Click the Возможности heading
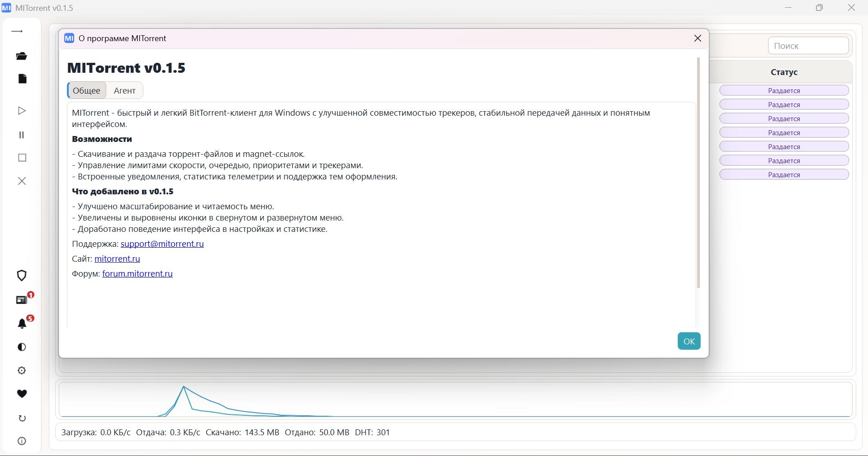 coord(102,139)
